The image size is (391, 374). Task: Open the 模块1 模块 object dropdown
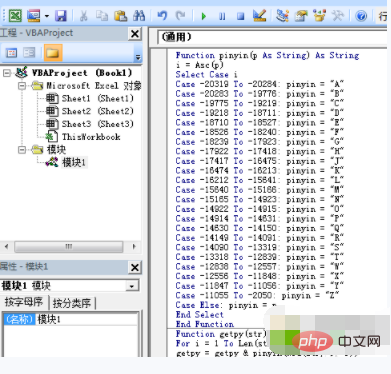(132, 286)
